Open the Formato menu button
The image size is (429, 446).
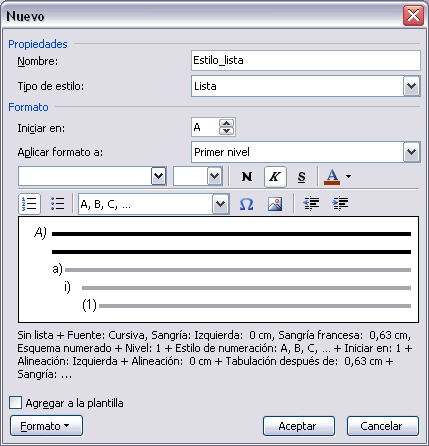(46, 426)
